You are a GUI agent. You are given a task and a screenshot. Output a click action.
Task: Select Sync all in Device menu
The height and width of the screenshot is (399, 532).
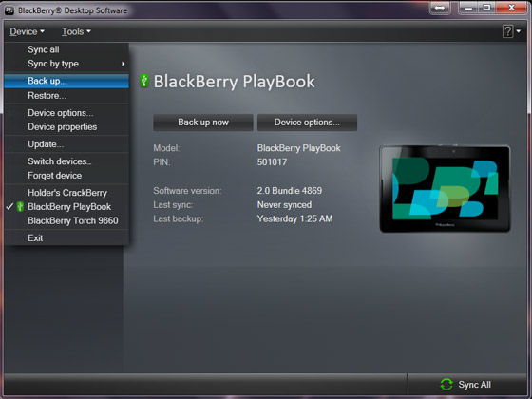pyautogui.click(x=66, y=49)
